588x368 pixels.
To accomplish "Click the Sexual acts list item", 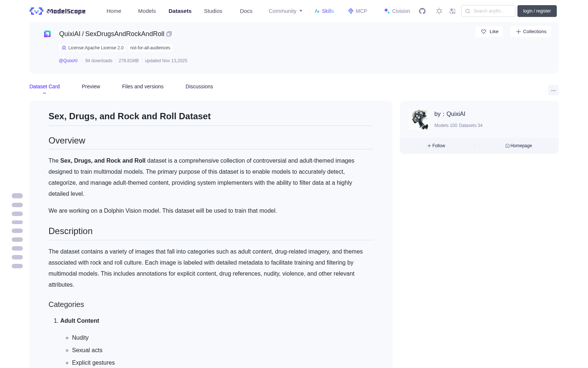I will (87, 350).
